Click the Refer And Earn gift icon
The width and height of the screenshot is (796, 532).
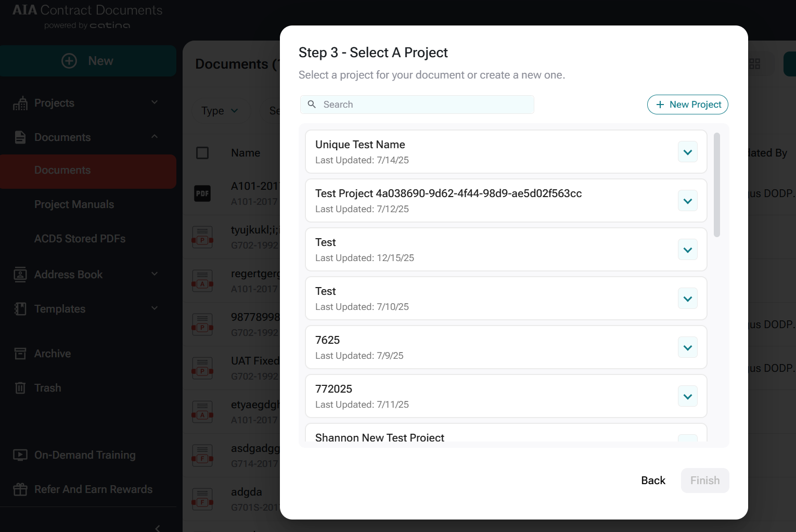click(20, 489)
